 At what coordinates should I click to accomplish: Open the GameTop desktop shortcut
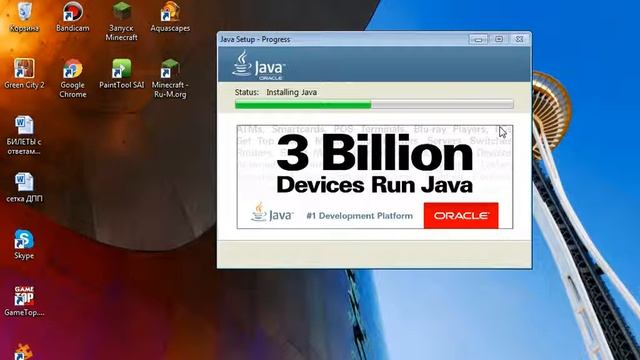point(24,301)
